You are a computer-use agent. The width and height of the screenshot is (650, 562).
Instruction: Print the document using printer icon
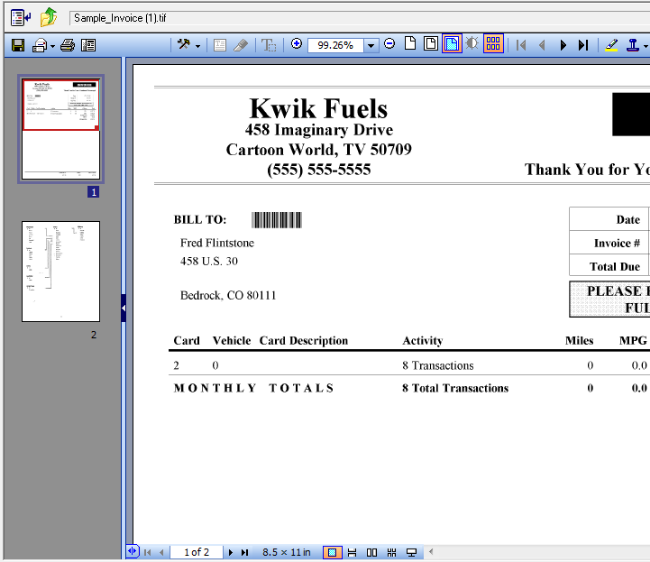click(68, 45)
